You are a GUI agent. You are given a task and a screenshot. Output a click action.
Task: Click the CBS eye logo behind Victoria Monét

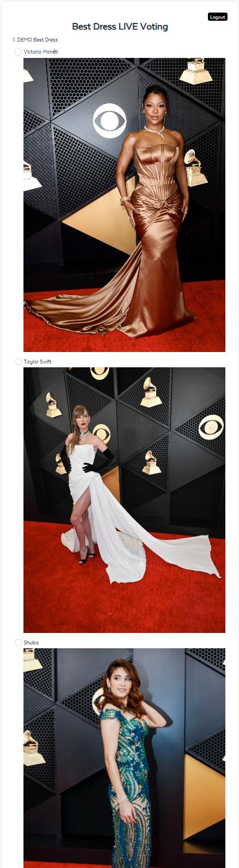(110, 121)
